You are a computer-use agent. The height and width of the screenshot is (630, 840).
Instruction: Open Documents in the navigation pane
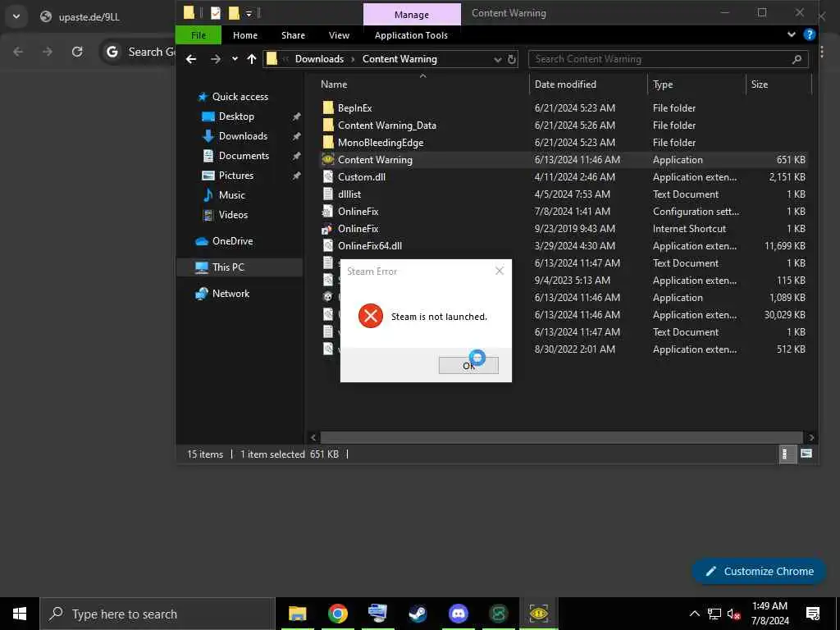(243, 156)
